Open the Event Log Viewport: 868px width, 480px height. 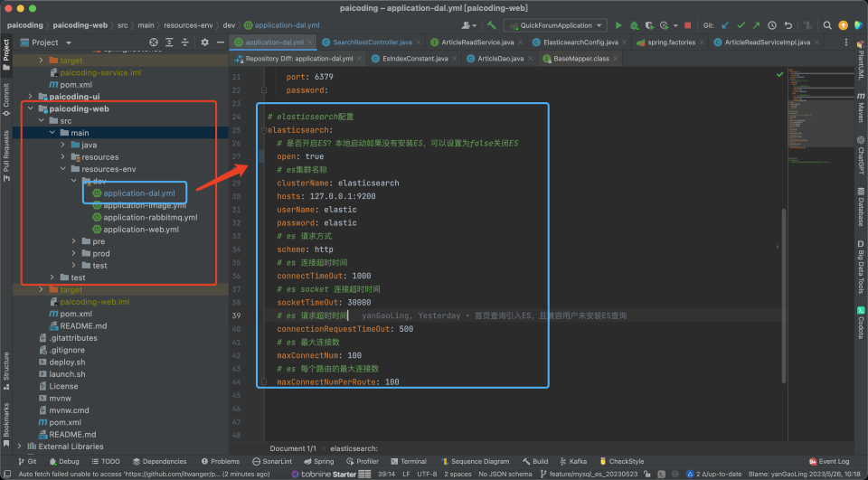pos(829,461)
